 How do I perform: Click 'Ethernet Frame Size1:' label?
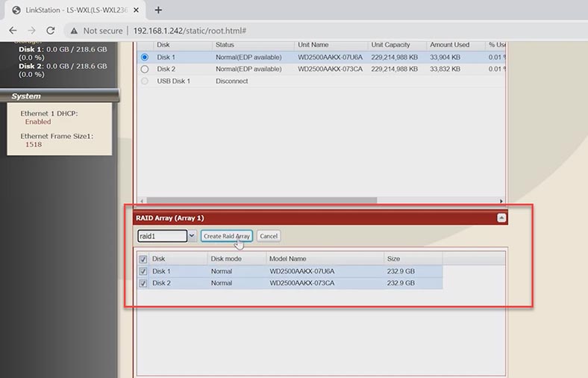point(57,136)
